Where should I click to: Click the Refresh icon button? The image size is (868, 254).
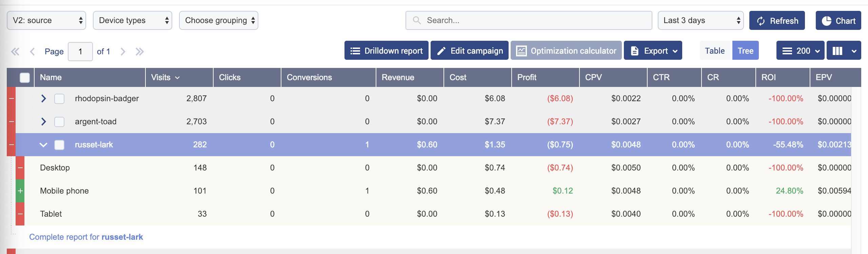point(776,21)
